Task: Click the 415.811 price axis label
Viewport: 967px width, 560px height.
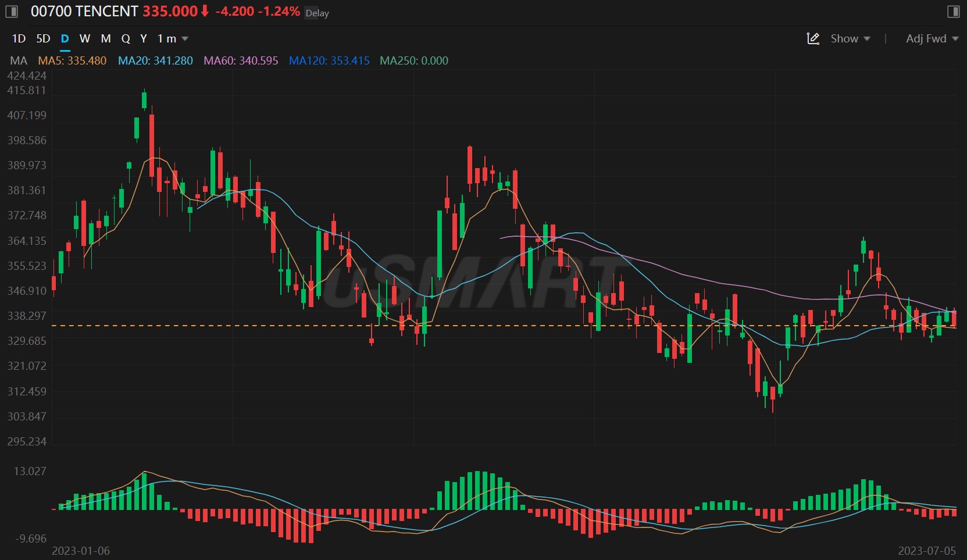Action: (x=27, y=90)
